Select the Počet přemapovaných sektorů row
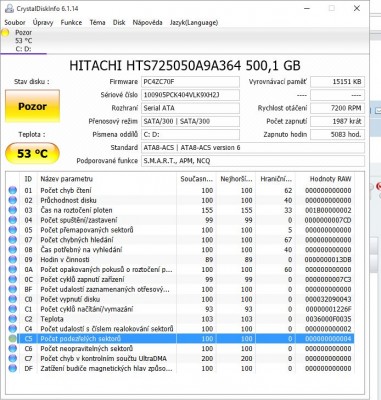Image resolution: width=381 pixels, height=400 pixels. tap(180, 230)
